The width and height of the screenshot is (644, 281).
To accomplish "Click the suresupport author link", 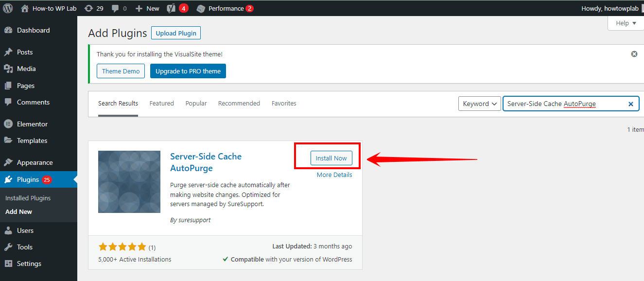I will click(194, 220).
